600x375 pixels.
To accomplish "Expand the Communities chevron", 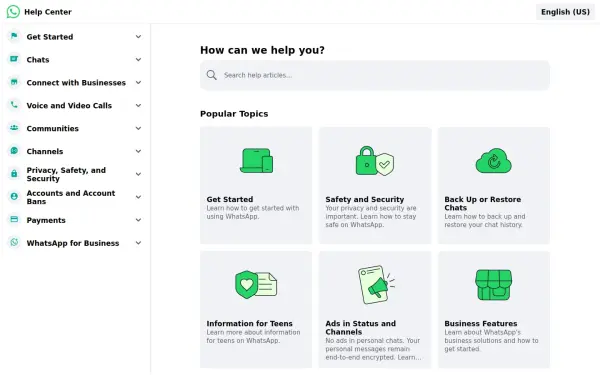I will point(138,129).
